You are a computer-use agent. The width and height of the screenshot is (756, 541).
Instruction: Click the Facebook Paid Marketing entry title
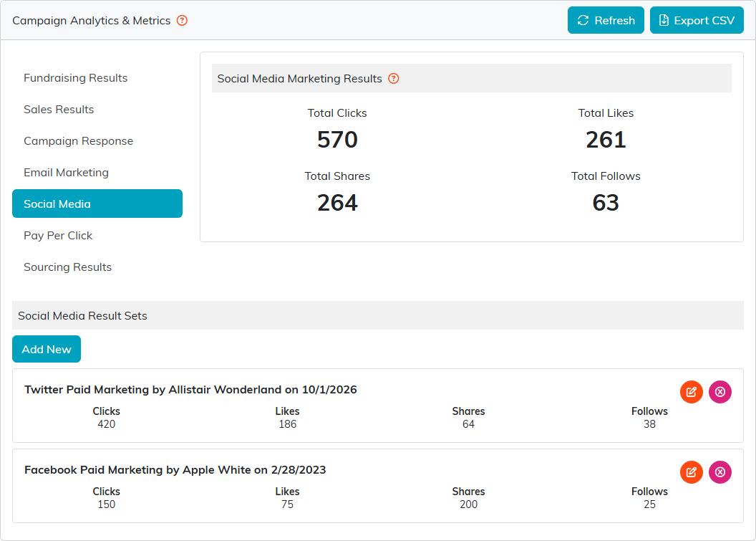point(175,469)
